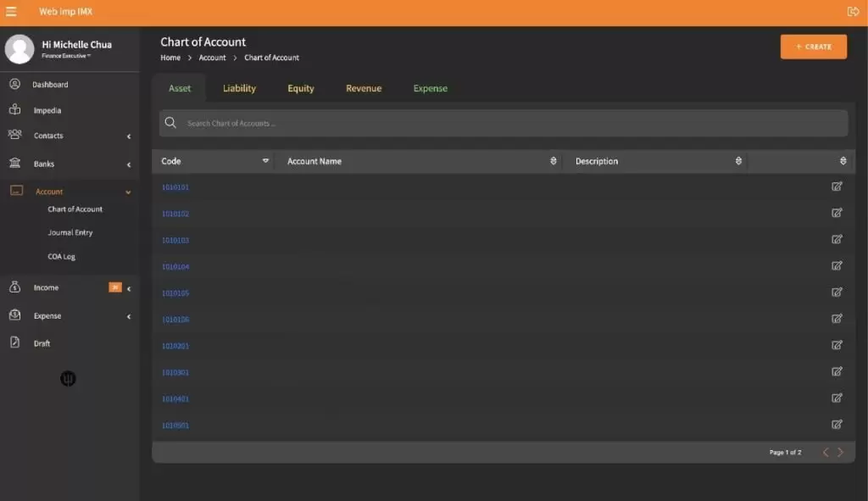Click the search magnifier icon
Viewport: 868px width, 501px height.
(170, 123)
